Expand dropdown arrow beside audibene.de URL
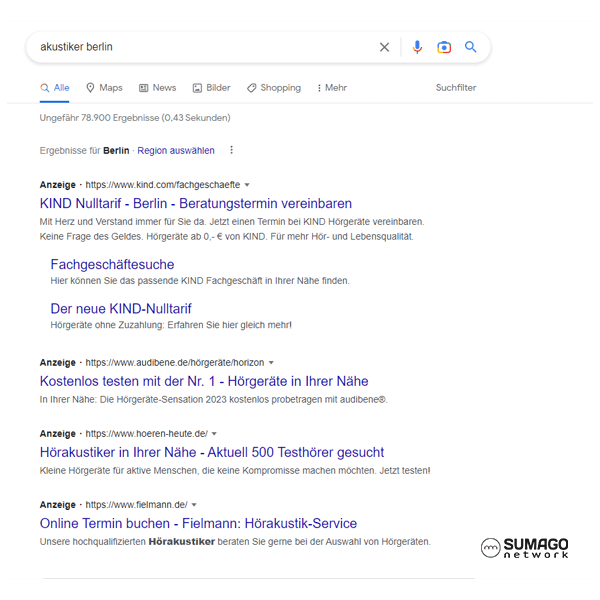This screenshot has height=600, width=600. 271,362
